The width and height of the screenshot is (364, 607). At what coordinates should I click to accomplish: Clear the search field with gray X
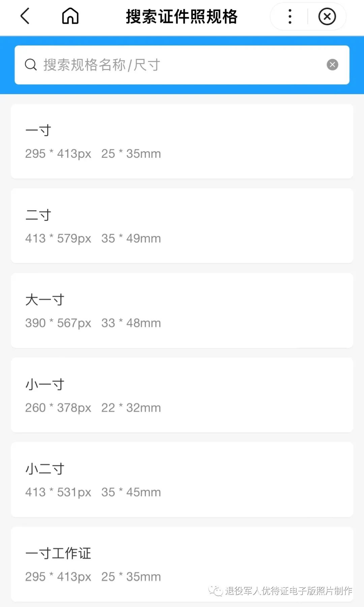[x=332, y=65]
